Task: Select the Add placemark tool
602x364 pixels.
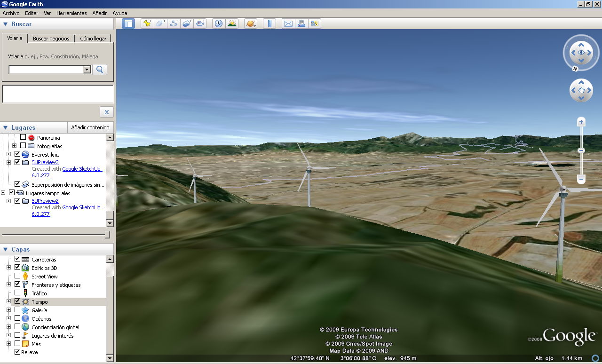Action: [x=148, y=23]
